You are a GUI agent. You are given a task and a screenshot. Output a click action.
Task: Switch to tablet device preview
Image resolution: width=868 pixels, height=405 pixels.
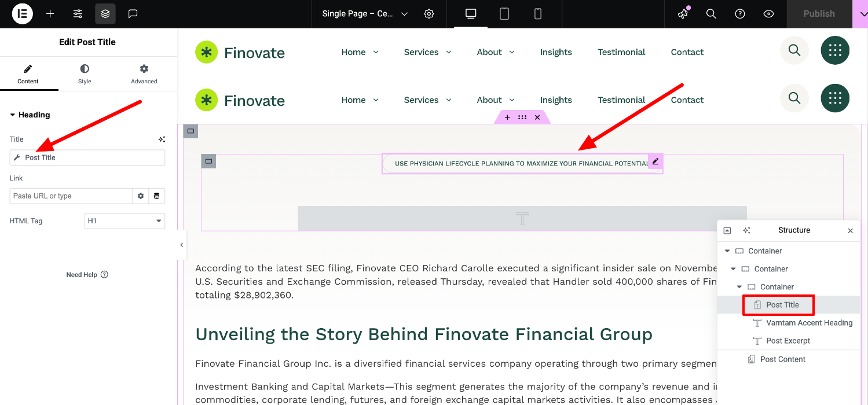click(504, 13)
